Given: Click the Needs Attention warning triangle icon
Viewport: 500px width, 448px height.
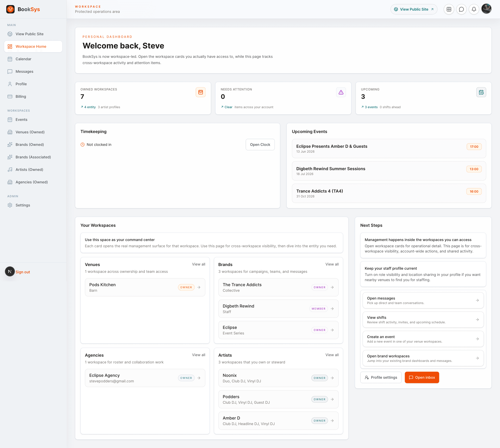Looking at the screenshot, I should (x=341, y=92).
